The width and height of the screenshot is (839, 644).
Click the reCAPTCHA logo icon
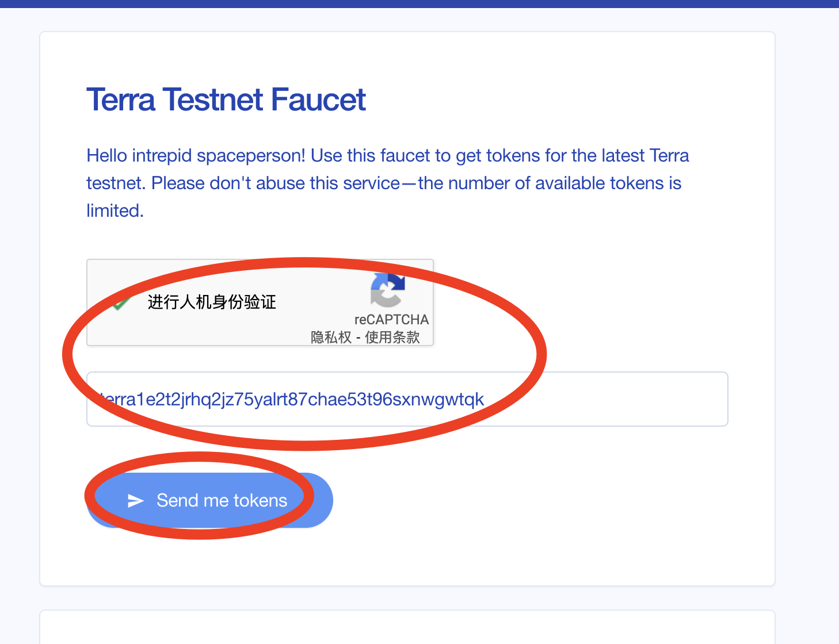pos(387,289)
